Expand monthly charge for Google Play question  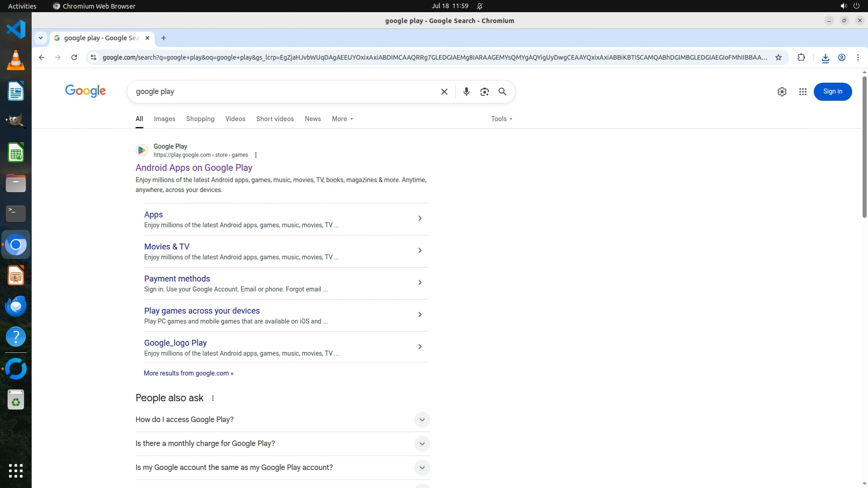[x=421, y=444]
